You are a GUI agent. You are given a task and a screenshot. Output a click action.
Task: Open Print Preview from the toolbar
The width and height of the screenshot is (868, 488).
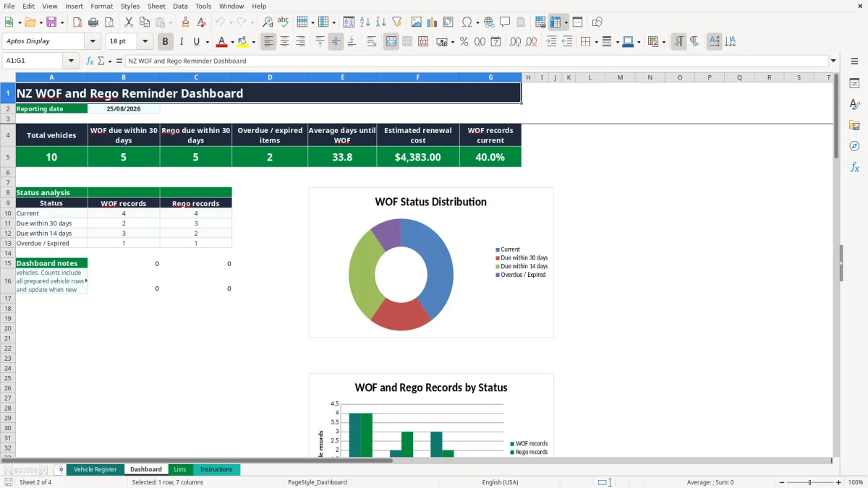point(109,22)
